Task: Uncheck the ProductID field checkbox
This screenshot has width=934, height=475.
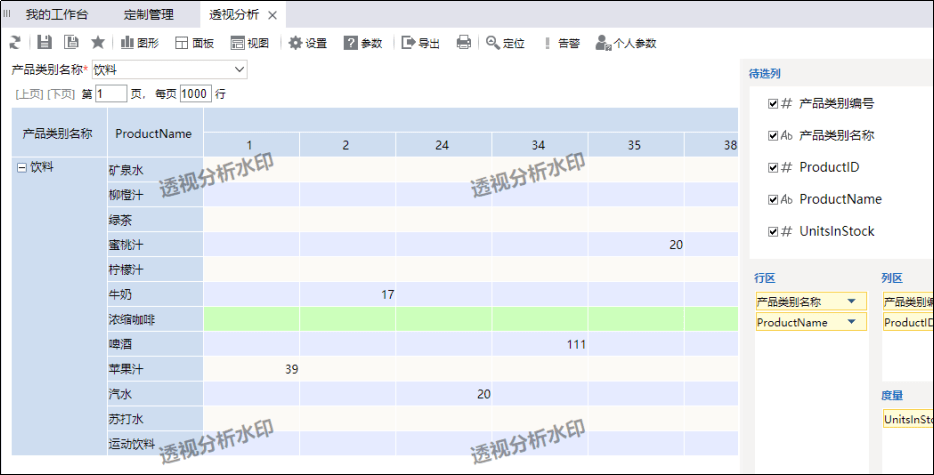Action: tap(773, 168)
